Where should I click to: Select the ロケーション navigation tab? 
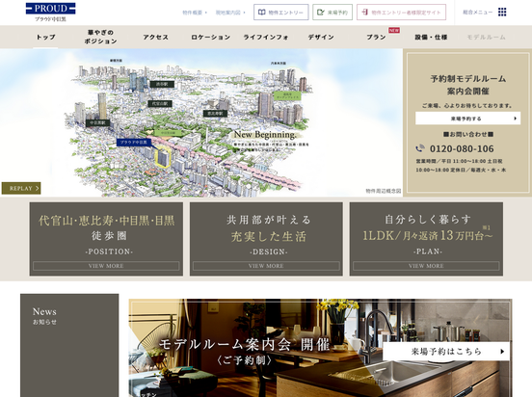pos(210,37)
